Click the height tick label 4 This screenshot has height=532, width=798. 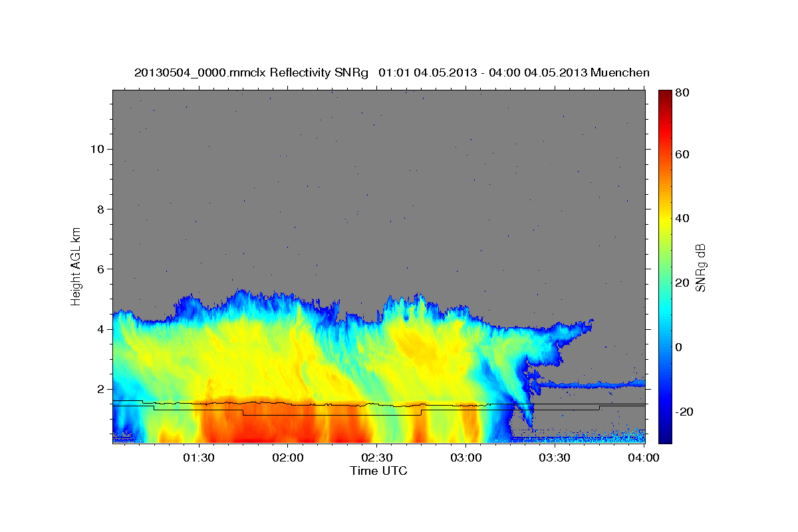pos(100,329)
